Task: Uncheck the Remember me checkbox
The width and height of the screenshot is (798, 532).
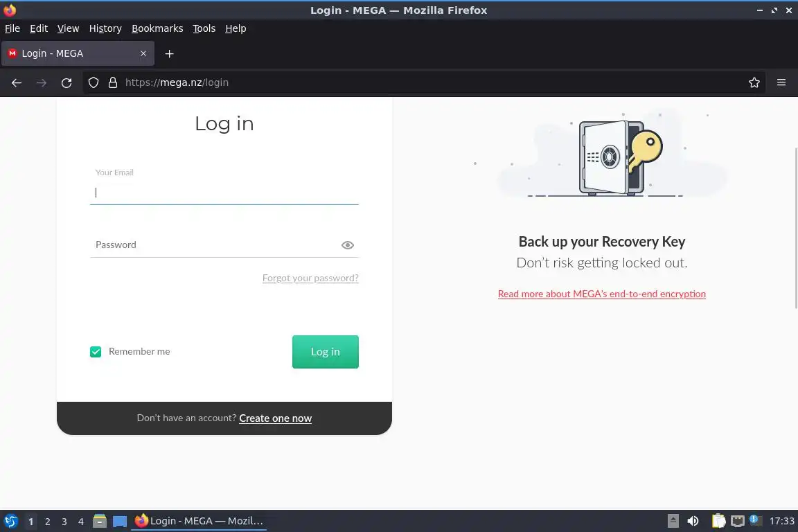Action: (96, 352)
